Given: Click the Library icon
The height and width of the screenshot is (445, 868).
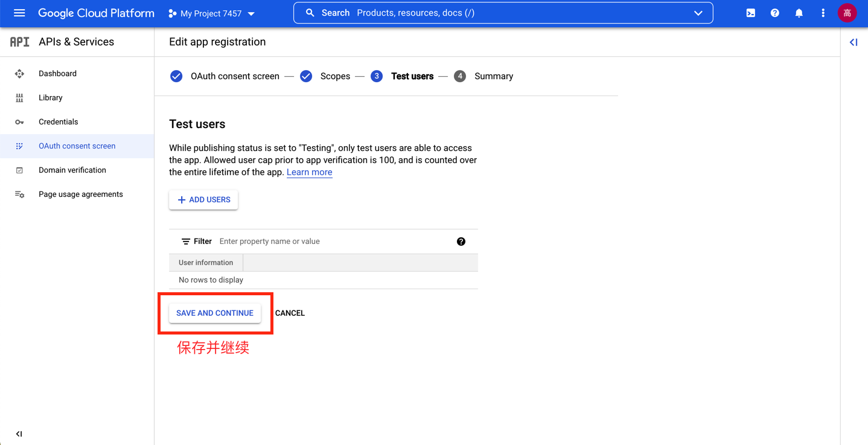Looking at the screenshot, I should pyautogui.click(x=19, y=98).
